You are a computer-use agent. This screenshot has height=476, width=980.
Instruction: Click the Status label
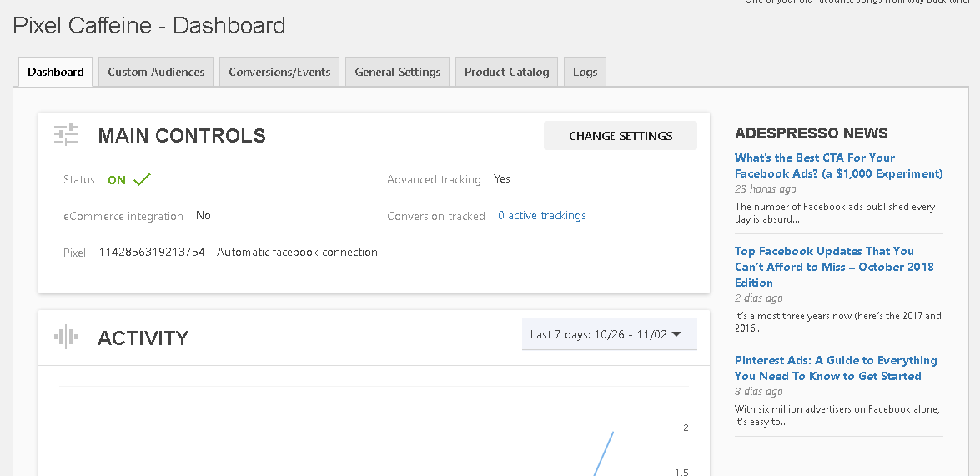(78, 179)
